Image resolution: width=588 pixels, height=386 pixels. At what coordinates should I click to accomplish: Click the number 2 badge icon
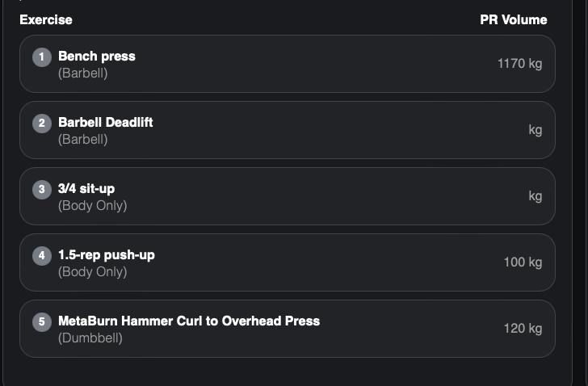(x=42, y=124)
